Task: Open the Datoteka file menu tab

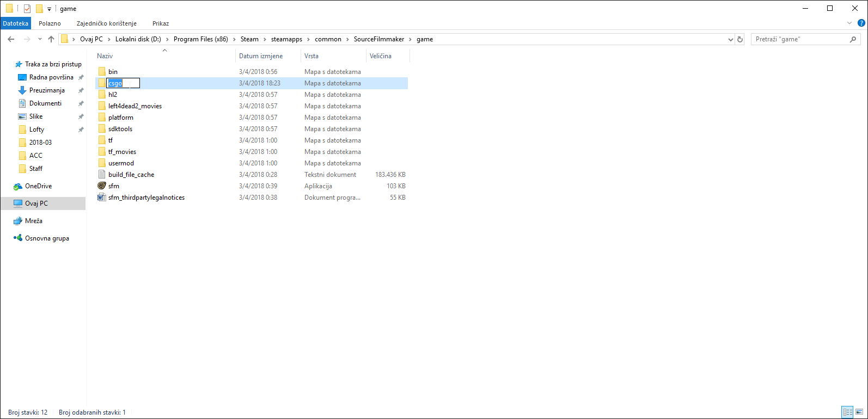Action: tap(16, 23)
